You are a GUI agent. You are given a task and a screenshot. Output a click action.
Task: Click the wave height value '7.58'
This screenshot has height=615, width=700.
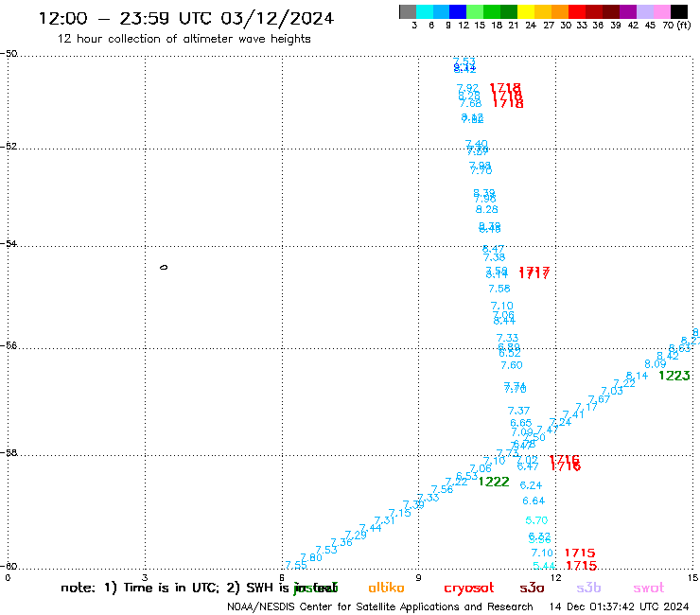click(499, 289)
